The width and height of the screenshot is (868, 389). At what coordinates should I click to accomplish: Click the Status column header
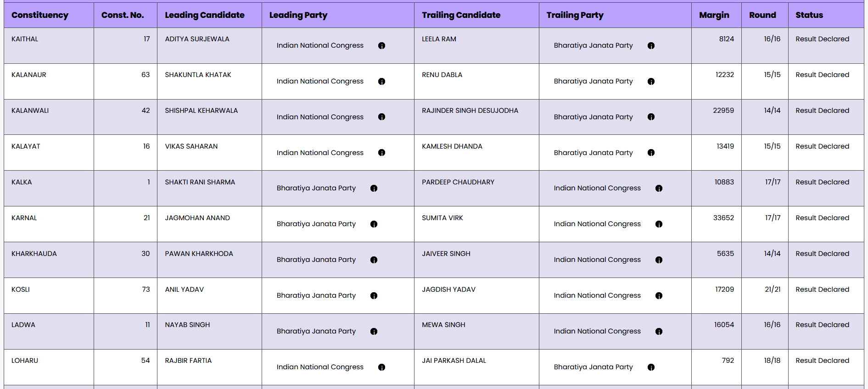tap(809, 15)
